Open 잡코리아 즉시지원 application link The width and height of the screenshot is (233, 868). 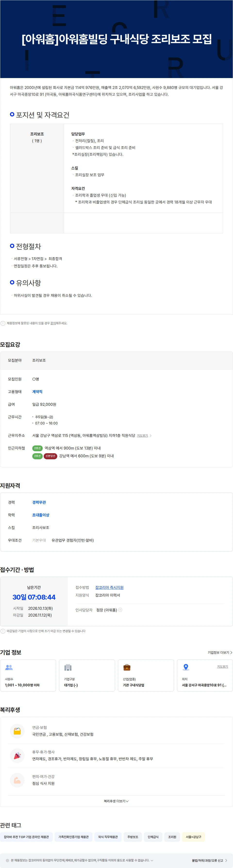(x=109, y=587)
